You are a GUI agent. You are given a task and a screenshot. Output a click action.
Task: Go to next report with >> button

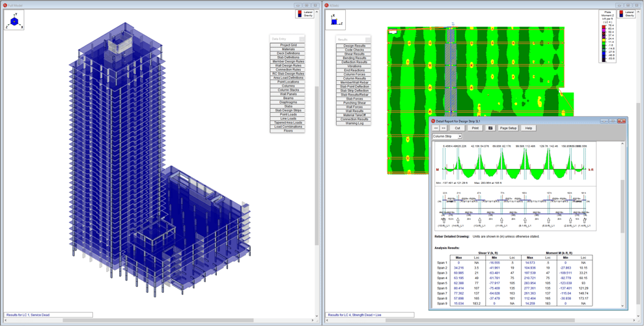pyautogui.click(x=443, y=128)
